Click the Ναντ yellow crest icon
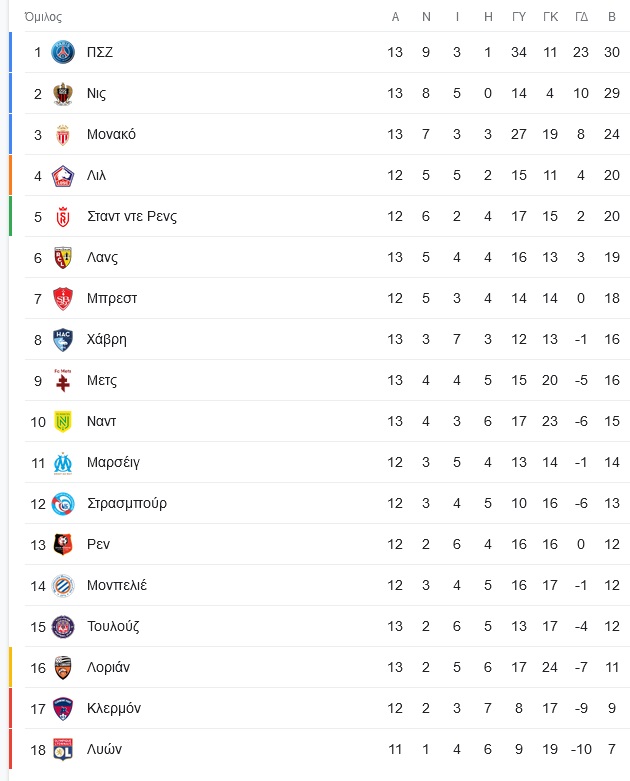Screen dimensions: 630x781 click(x=63, y=422)
